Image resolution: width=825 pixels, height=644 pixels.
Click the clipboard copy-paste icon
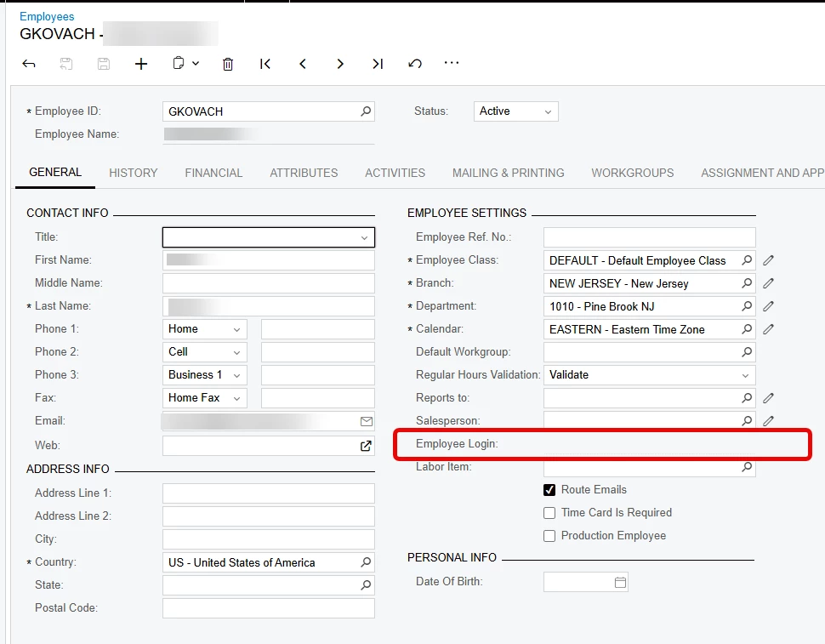pyautogui.click(x=179, y=63)
